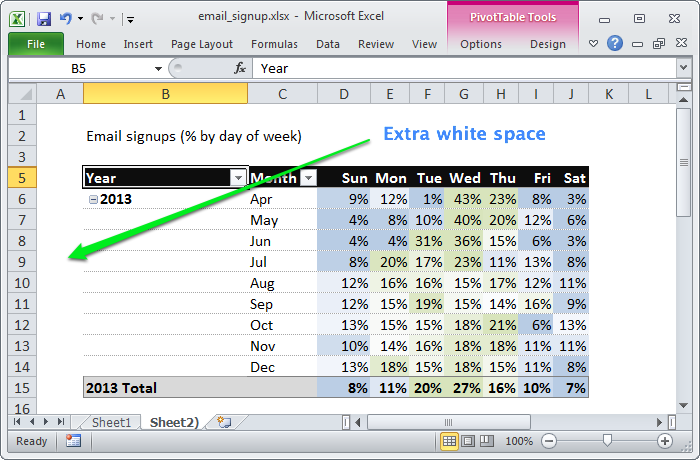Click the Undo arrow icon
Viewport: 700px width, 460px height.
(66, 18)
